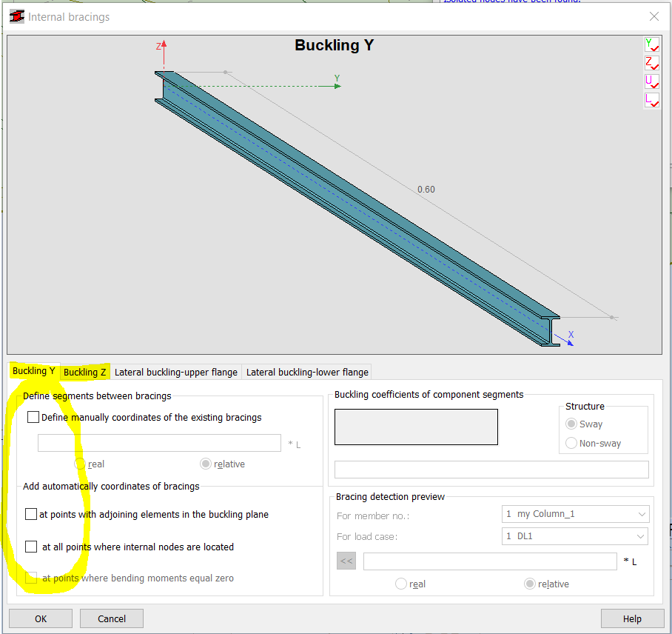Click the U axis confirmation icon
672x634 pixels.
point(651,81)
